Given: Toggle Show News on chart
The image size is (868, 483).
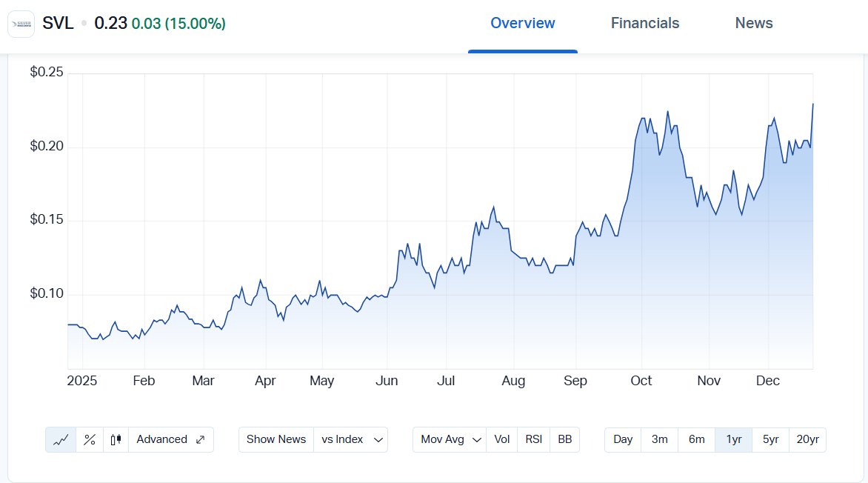Looking at the screenshot, I should coord(276,439).
